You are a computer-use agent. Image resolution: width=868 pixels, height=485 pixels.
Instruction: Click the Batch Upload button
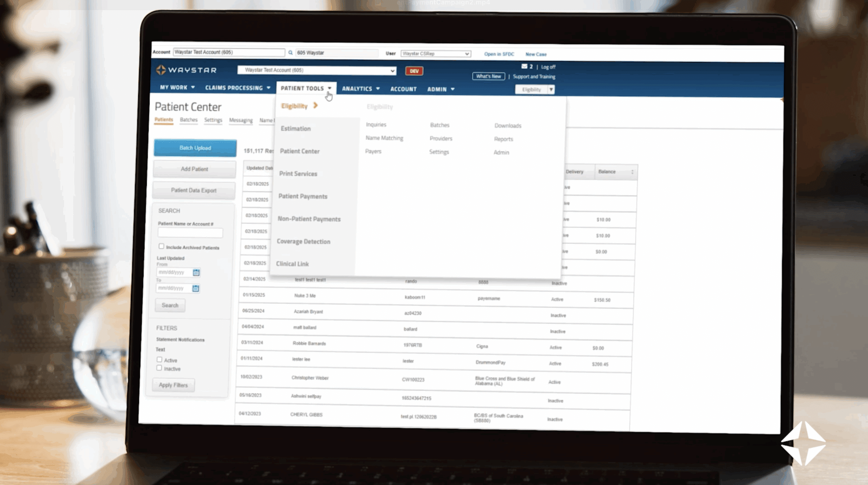[x=195, y=148]
